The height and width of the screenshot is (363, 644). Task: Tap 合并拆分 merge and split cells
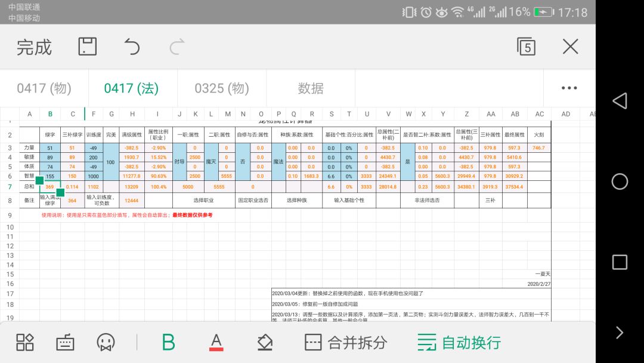pyautogui.click(x=346, y=342)
